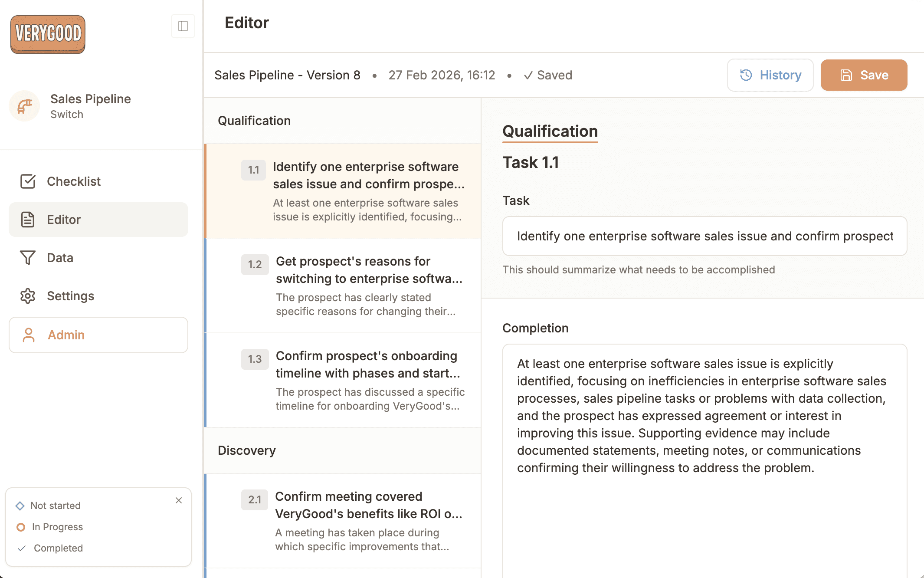Viewport: 924px width, 578px height.
Task: Click the Data filter funnel icon
Action: (x=28, y=258)
